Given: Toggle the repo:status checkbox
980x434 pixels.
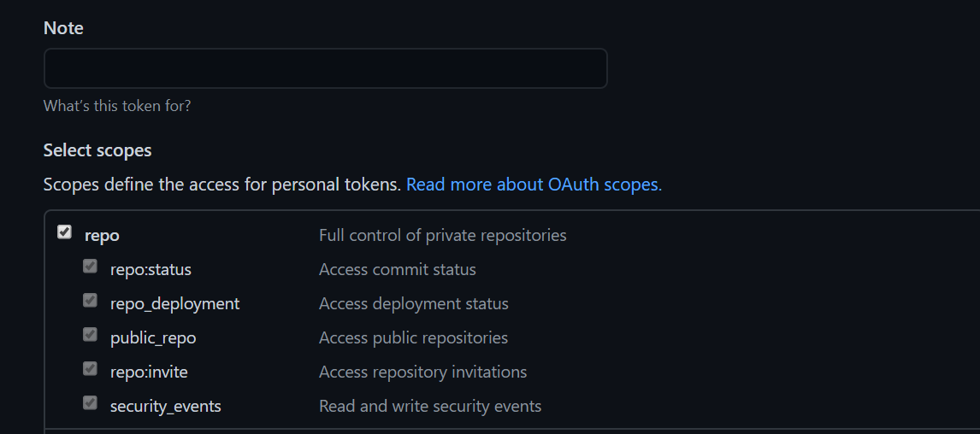Looking at the screenshot, I should 90,267.
